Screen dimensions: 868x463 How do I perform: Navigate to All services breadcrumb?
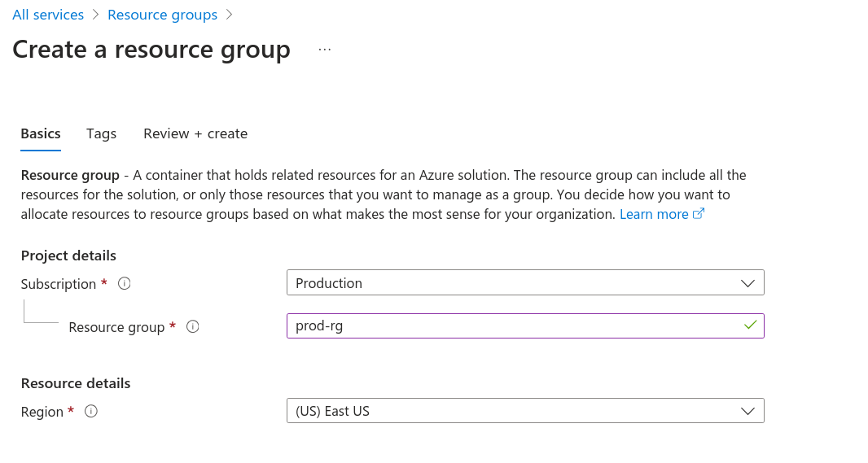tap(48, 15)
